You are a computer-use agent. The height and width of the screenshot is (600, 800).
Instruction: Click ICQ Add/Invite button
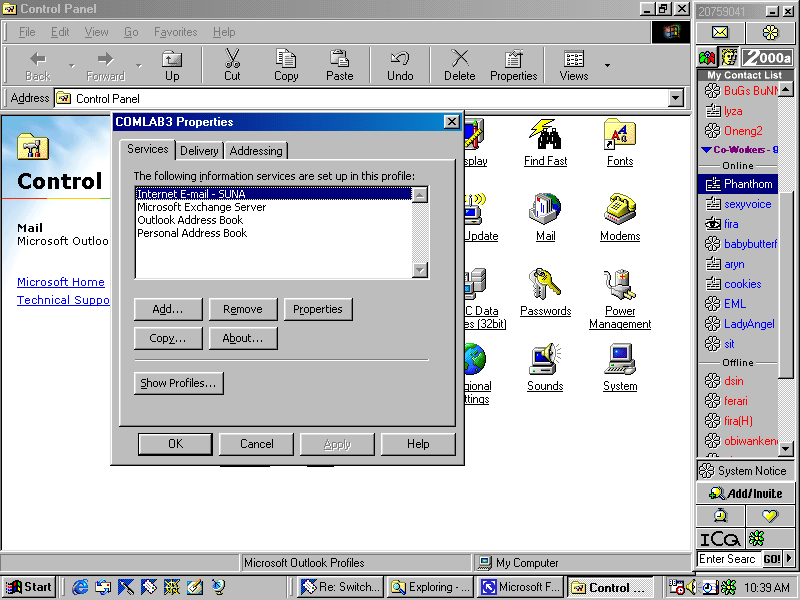(745, 493)
